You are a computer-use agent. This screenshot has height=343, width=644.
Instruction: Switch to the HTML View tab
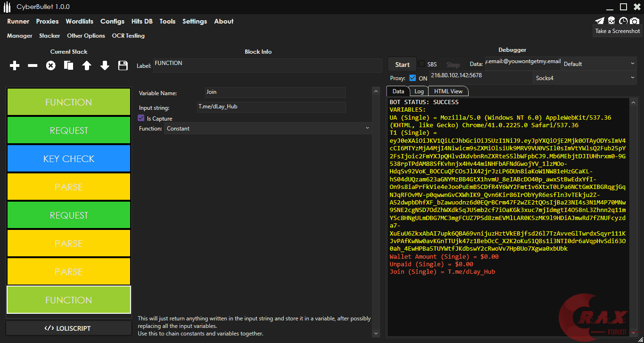point(448,91)
